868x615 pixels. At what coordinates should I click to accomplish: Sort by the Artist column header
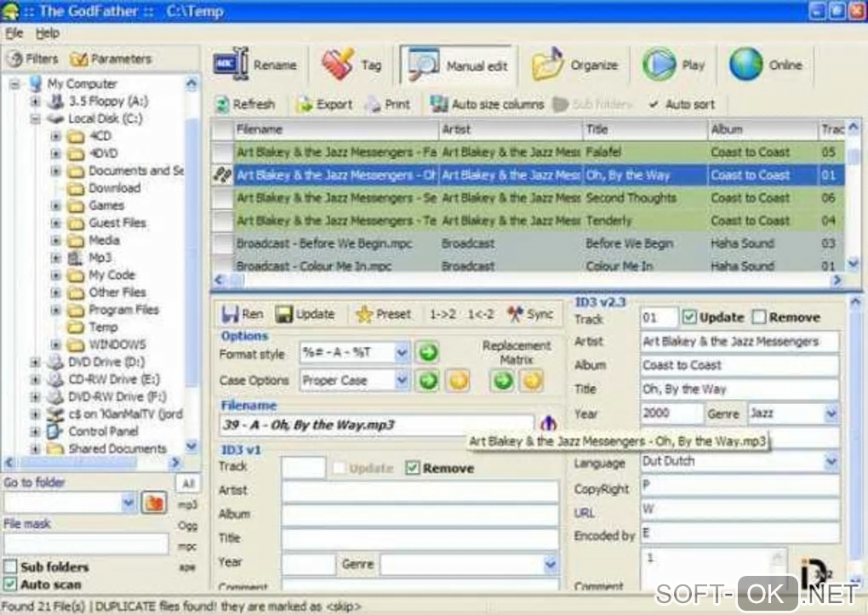coord(511,129)
